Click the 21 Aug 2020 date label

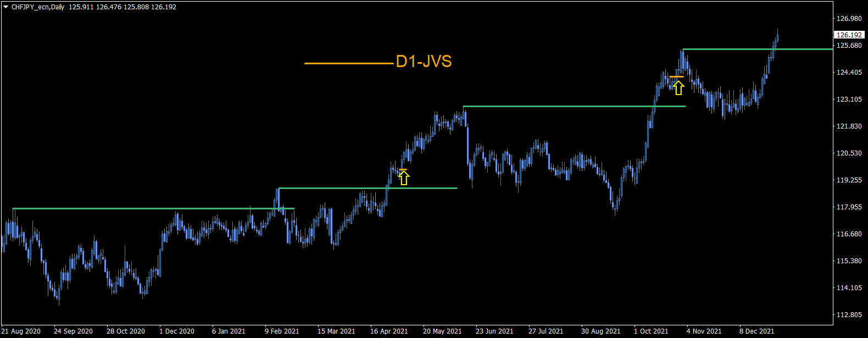coord(21,331)
